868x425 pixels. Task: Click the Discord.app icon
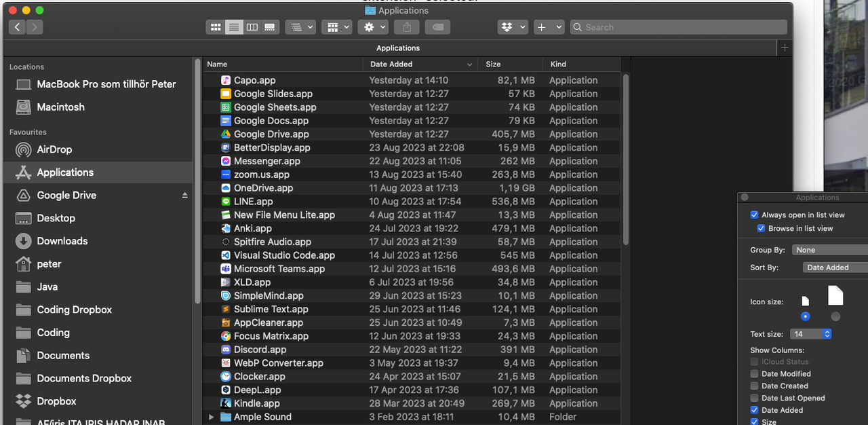[x=226, y=350]
